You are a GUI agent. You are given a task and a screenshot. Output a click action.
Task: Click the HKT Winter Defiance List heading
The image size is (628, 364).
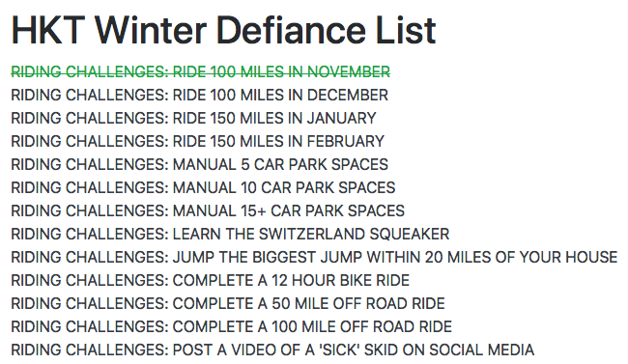click(223, 31)
